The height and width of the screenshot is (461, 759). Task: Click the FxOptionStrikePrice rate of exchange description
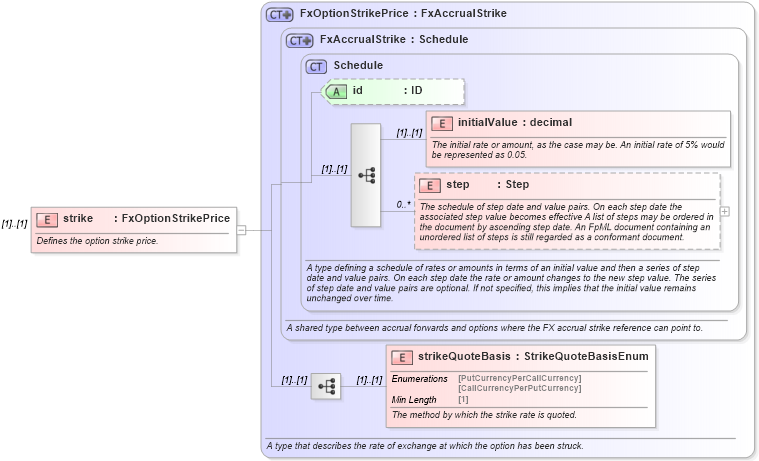pos(425,446)
